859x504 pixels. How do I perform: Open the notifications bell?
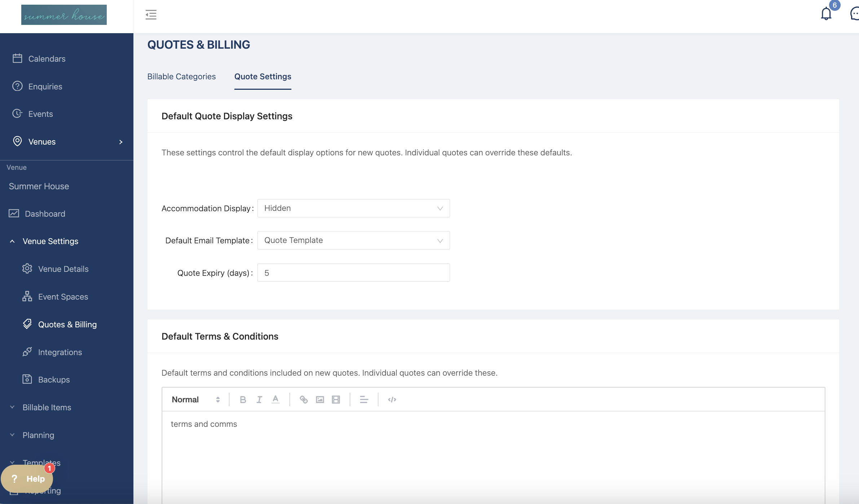[826, 14]
